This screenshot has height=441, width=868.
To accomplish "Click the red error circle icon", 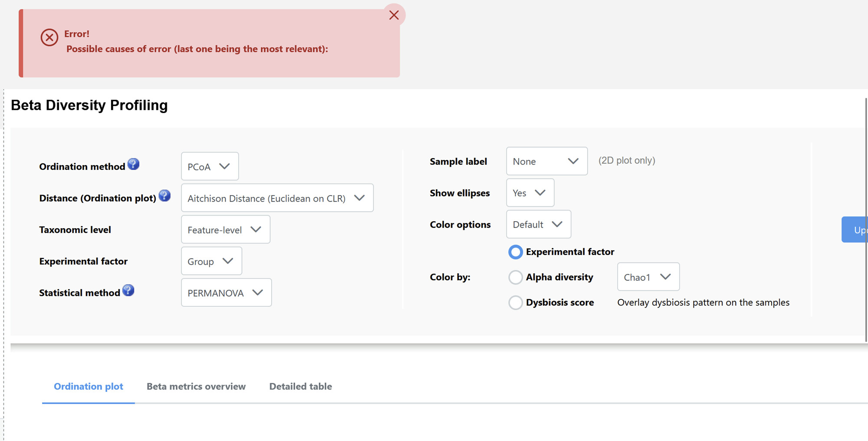I will 49,38.
